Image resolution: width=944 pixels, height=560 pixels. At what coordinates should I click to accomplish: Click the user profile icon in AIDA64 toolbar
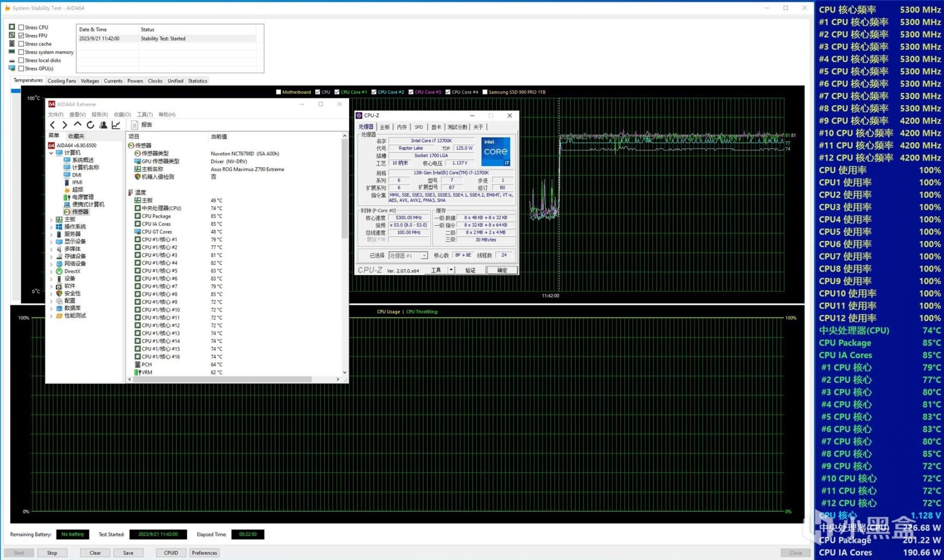tap(103, 125)
